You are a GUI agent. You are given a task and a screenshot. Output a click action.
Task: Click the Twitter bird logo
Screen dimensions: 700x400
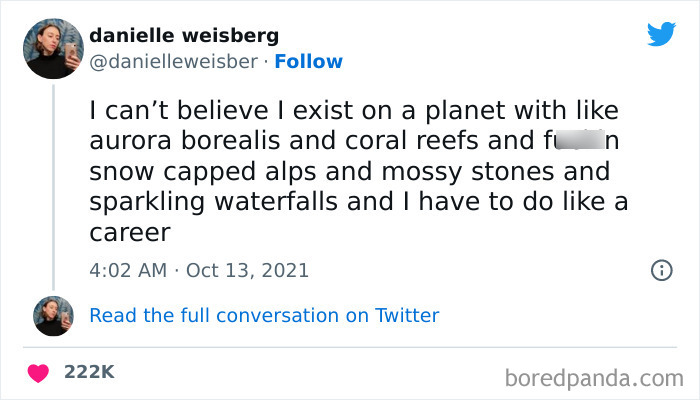pyautogui.click(x=661, y=34)
